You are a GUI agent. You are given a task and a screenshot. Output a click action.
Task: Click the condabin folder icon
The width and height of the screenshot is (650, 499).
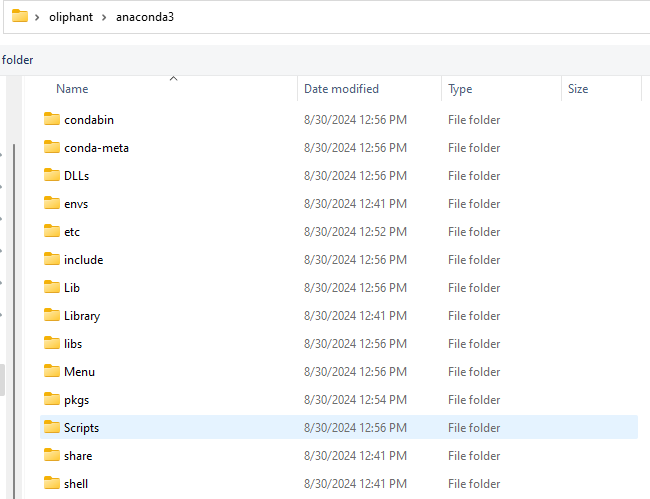[52, 120]
